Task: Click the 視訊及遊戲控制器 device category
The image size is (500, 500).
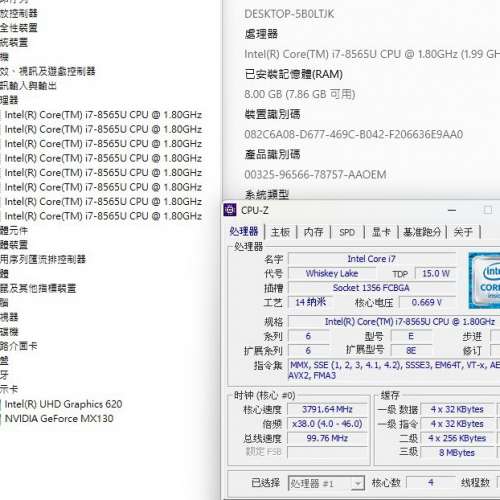Action: pos(48,71)
